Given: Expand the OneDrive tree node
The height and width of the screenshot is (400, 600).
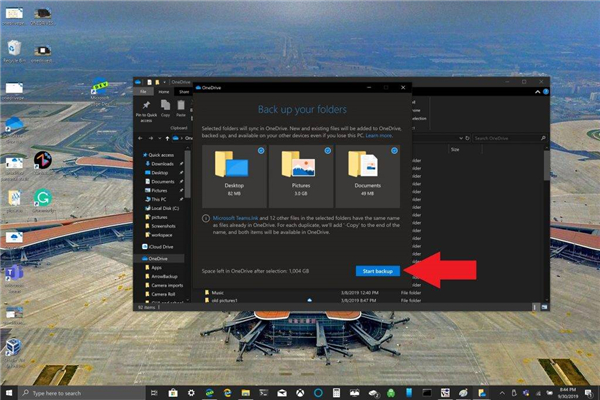Looking at the screenshot, I should (x=141, y=258).
